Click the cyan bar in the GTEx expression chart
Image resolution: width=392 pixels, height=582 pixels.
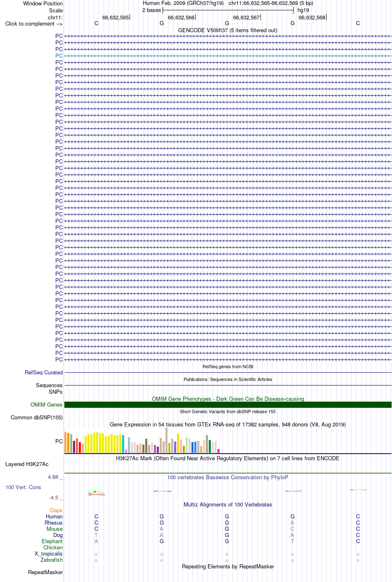coord(123,444)
